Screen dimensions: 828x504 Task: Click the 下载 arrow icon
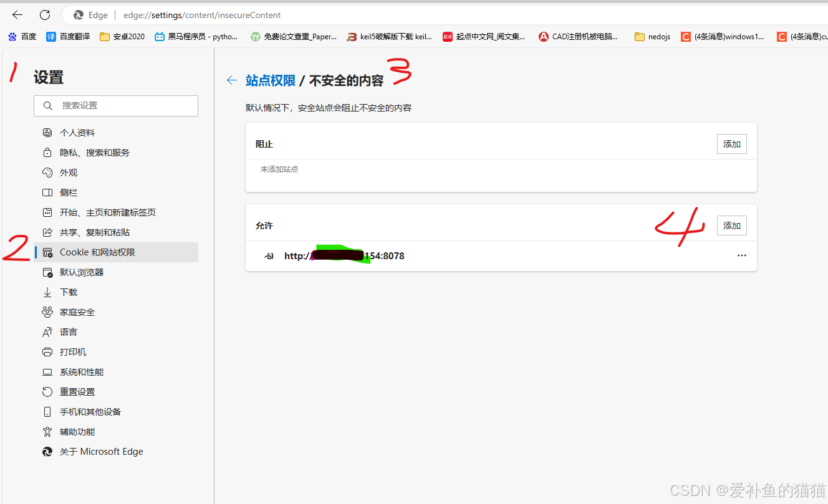click(x=47, y=292)
